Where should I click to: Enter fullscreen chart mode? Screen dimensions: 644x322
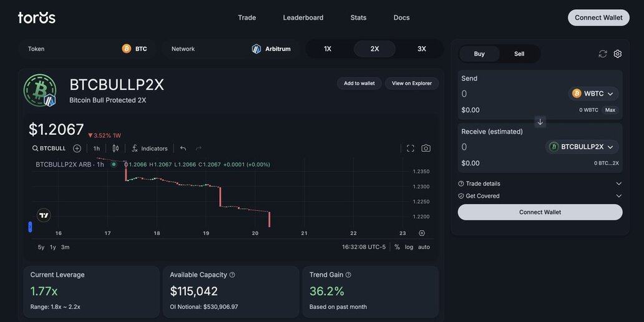[411, 149]
